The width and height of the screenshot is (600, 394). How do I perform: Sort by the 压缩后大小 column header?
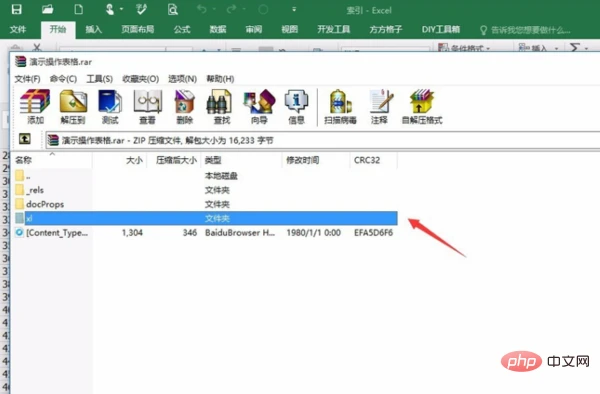click(174, 160)
